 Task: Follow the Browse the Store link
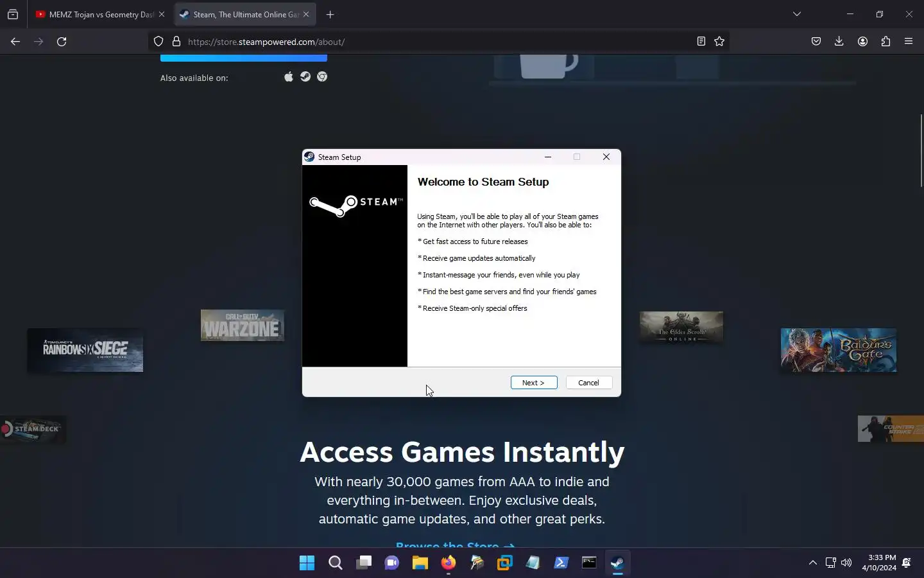pos(456,545)
